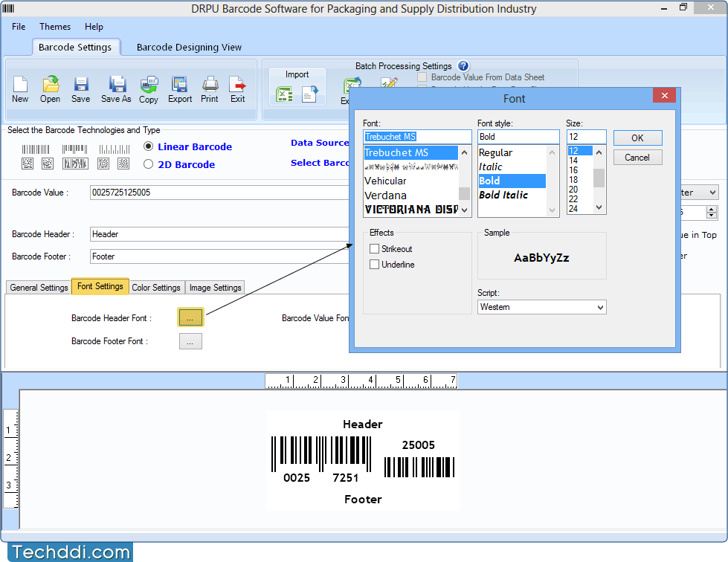Click the Barcode Footer Font browse button
This screenshot has height=562, width=728.
click(190, 341)
